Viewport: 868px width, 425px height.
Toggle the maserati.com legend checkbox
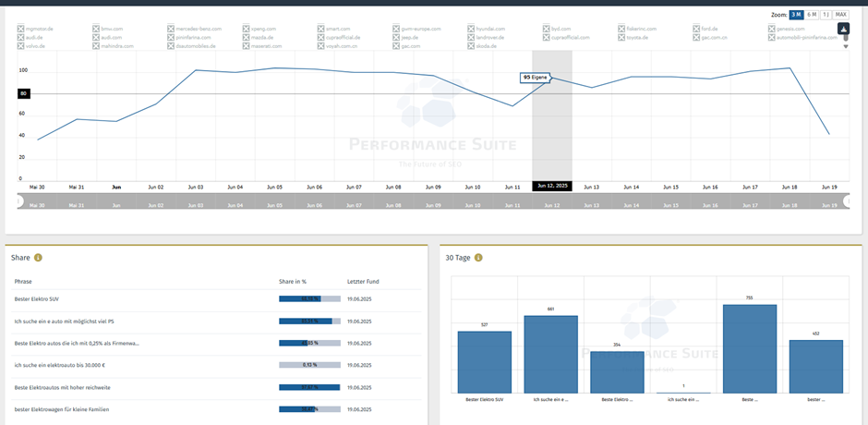tap(246, 46)
